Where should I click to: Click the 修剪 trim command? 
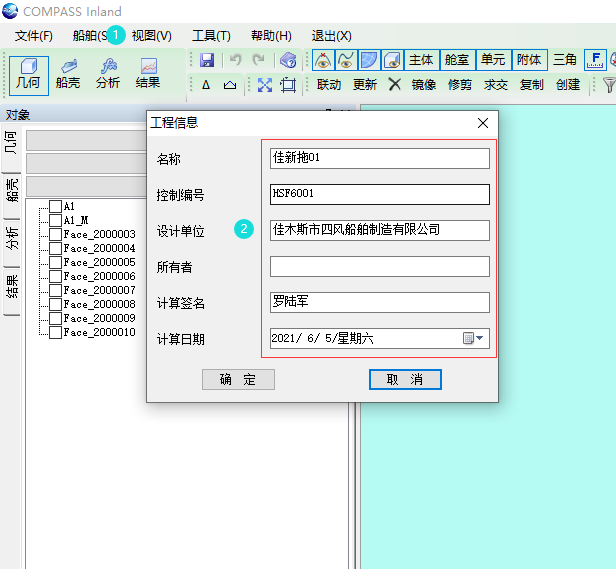[x=460, y=85]
